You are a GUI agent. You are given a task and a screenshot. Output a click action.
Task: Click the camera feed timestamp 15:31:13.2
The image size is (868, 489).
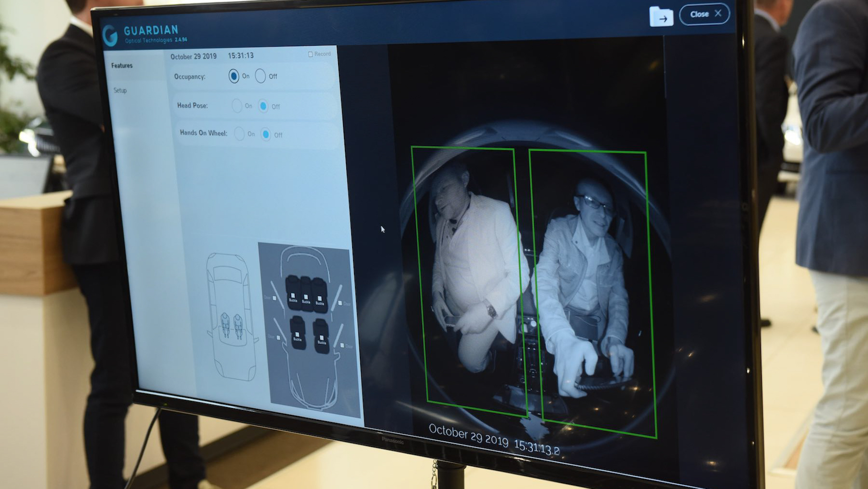point(537,447)
